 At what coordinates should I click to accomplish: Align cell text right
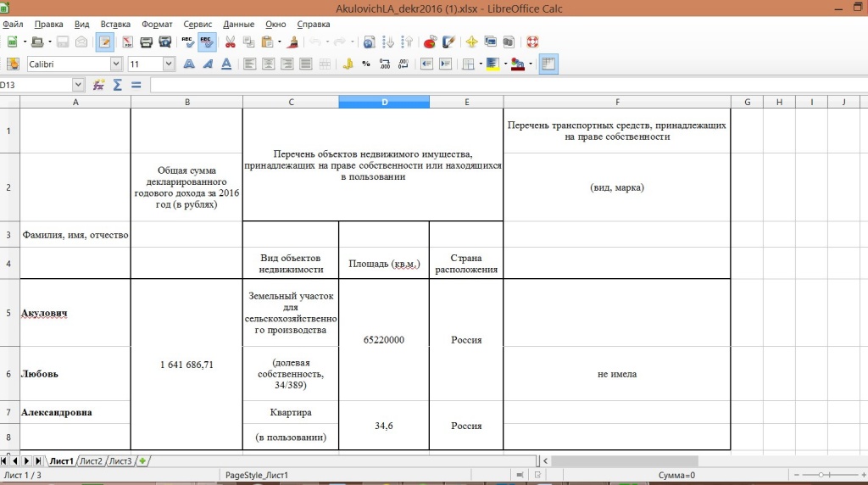point(287,64)
